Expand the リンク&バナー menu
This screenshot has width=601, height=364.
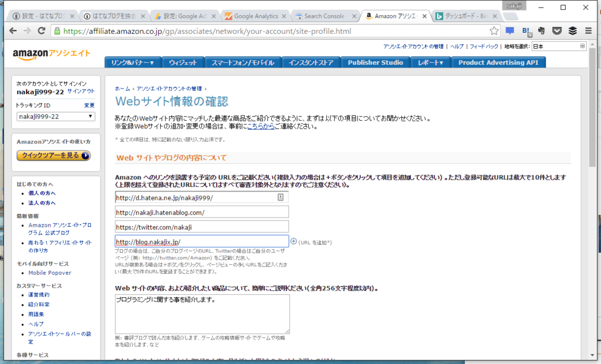pyautogui.click(x=133, y=62)
